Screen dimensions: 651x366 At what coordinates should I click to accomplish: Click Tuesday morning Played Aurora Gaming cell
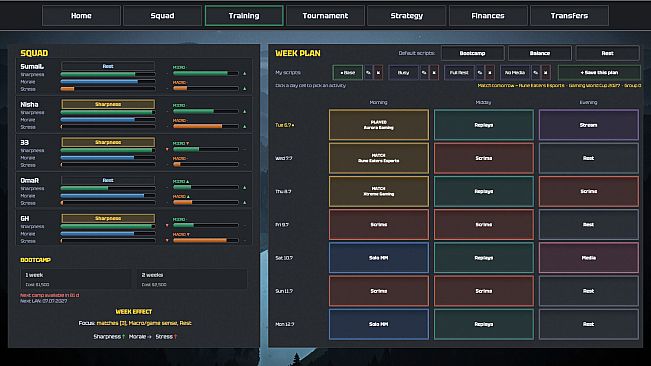pos(379,125)
